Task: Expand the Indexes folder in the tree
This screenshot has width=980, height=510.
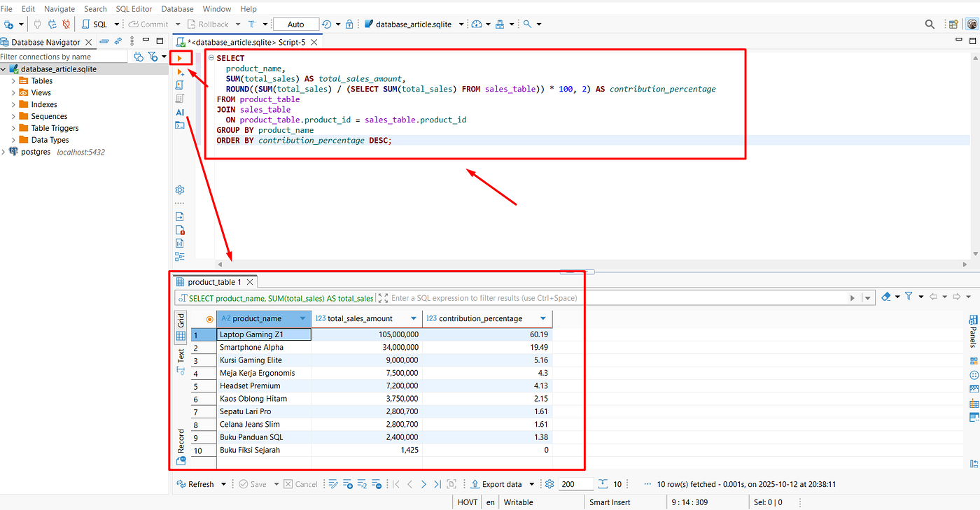Action: pos(13,105)
